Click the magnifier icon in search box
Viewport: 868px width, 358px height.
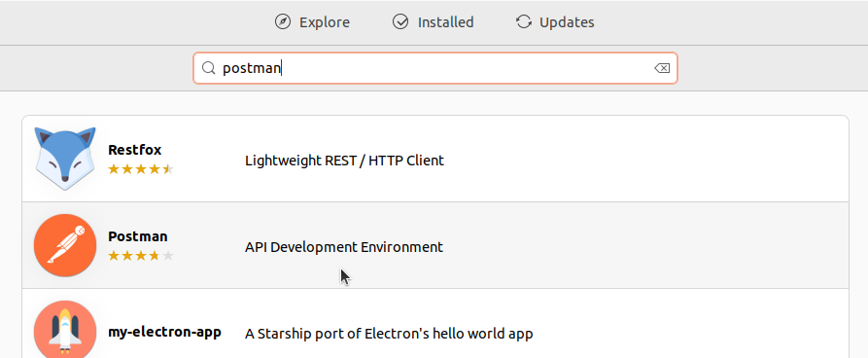click(x=208, y=68)
